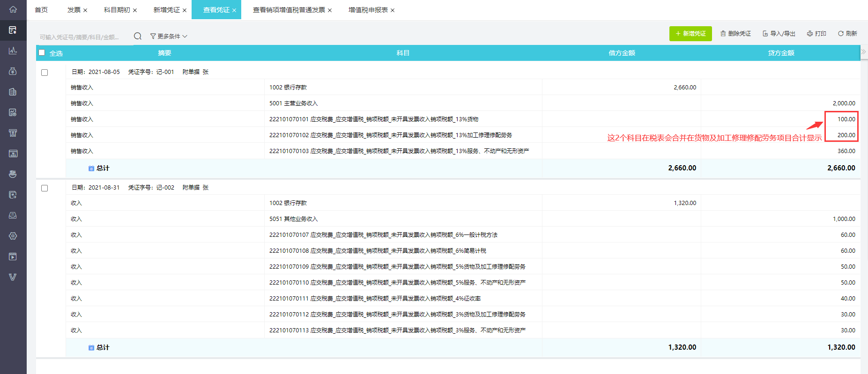The height and width of the screenshot is (374, 868).
Task: Close the 科目期初 tab
Action: [135, 10]
